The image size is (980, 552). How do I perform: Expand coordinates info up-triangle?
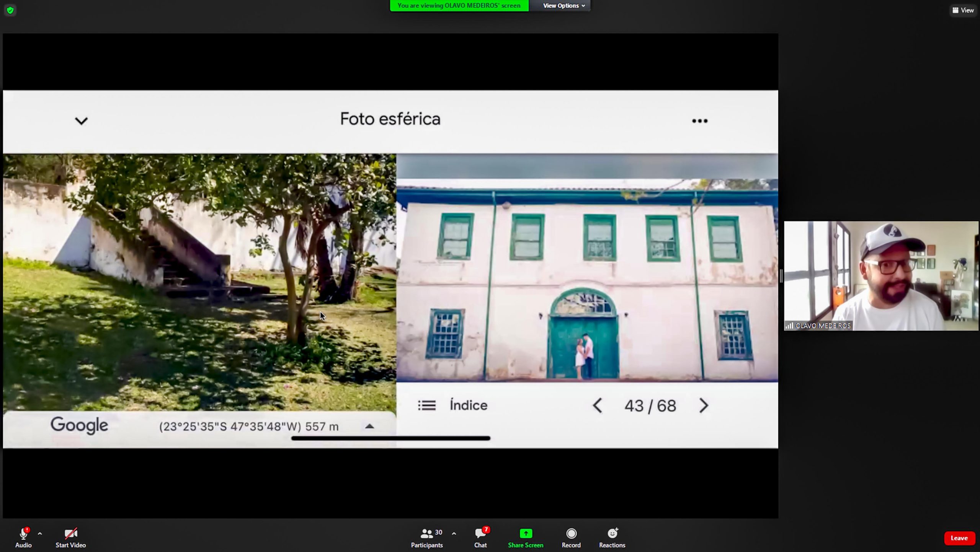coord(369,426)
